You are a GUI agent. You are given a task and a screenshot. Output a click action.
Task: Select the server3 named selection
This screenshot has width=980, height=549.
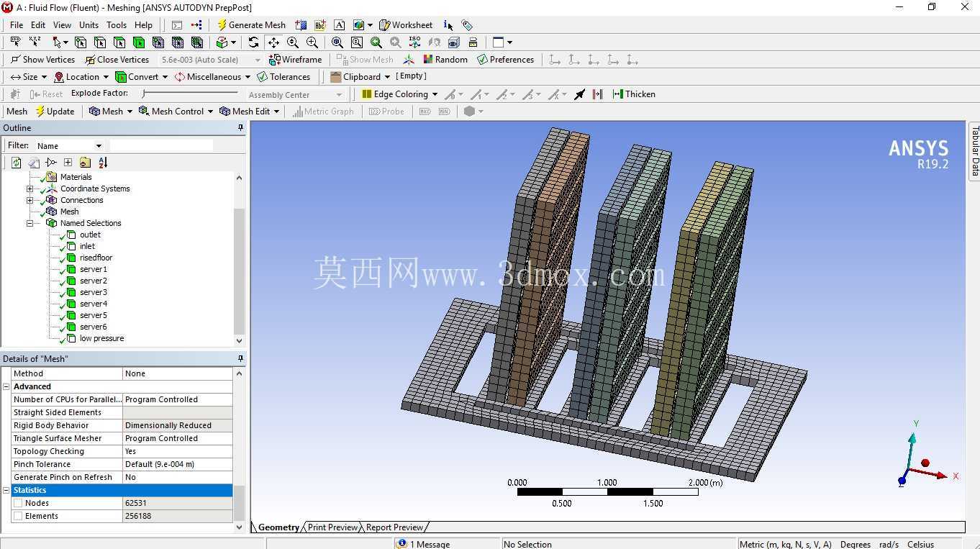94,292
